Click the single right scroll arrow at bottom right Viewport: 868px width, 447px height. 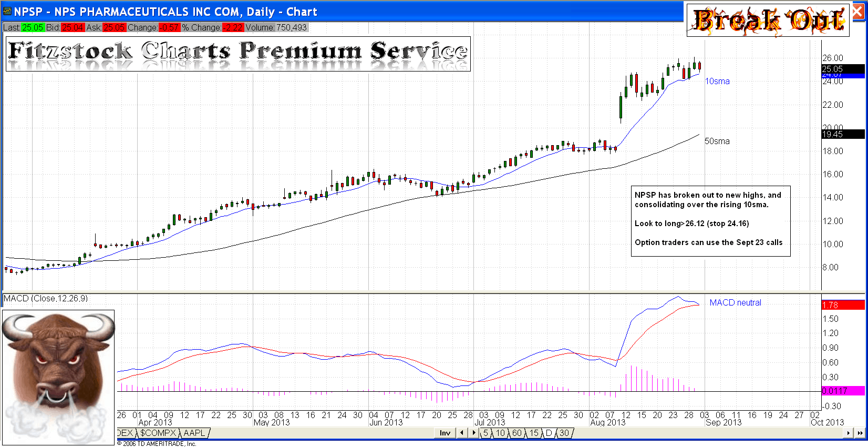coord(848,433)
